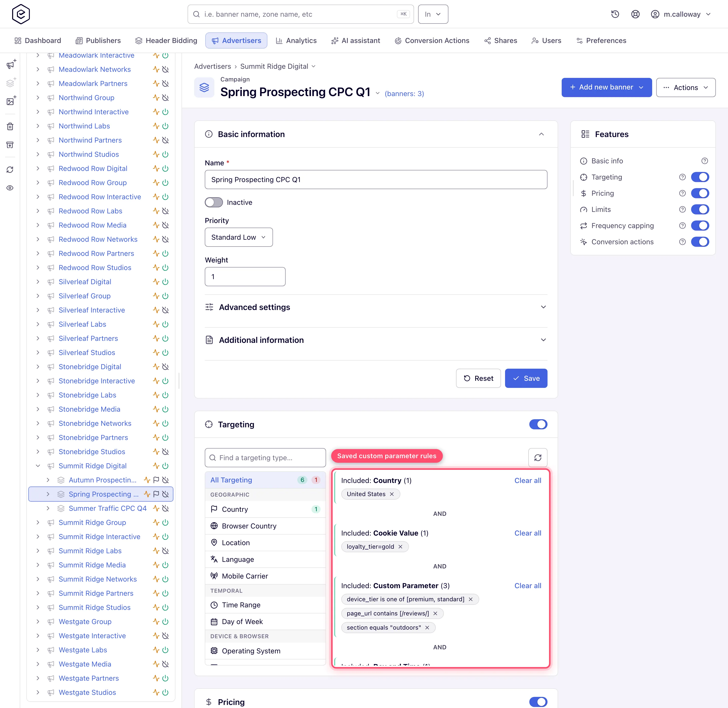728x708 pixels.
Task: Toggle Limits feature switch
Action: (700, 209)
